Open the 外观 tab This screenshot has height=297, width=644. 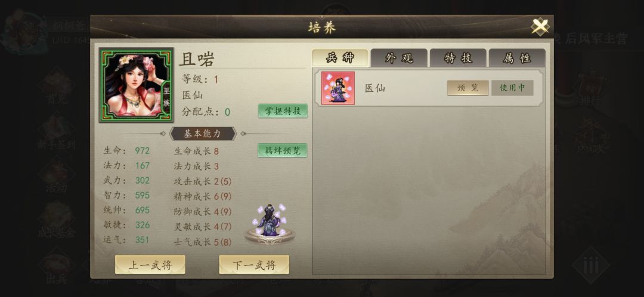point(399,58)
